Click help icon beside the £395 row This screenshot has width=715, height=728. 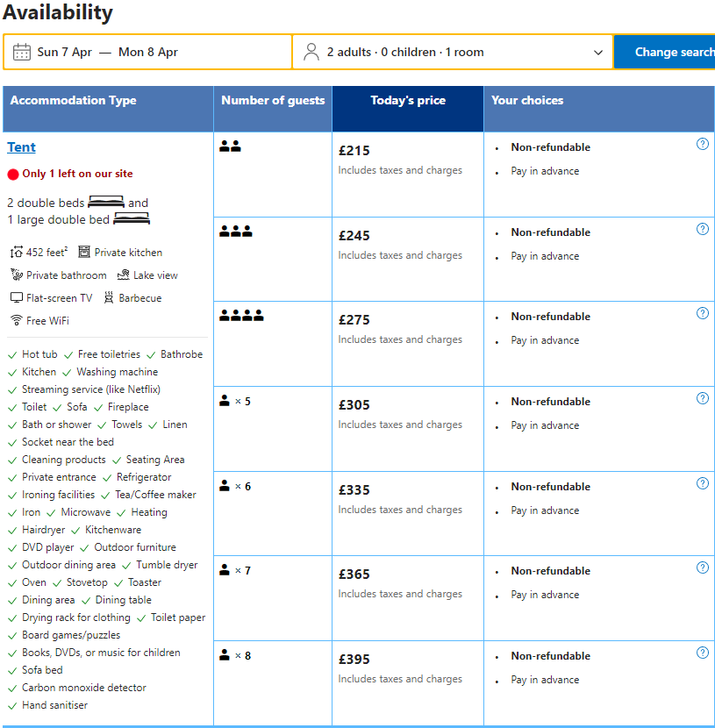point(702,653)
